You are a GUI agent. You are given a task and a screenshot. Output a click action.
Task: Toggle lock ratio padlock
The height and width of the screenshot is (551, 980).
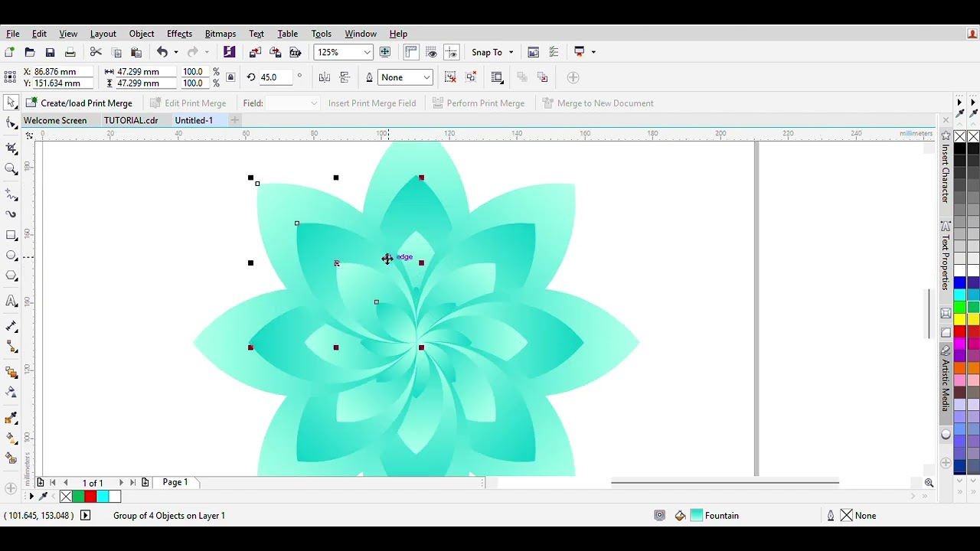[x=230, y=77]
